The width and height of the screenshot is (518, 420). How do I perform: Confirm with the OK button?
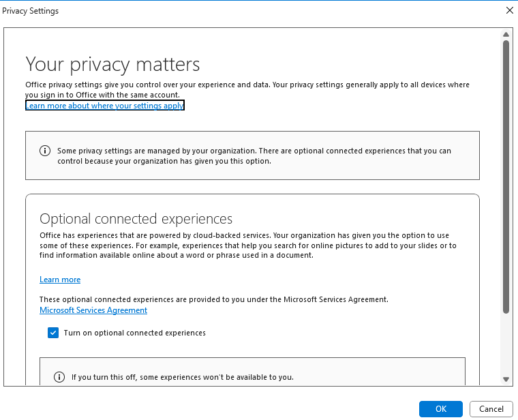[x=441, y=408]
